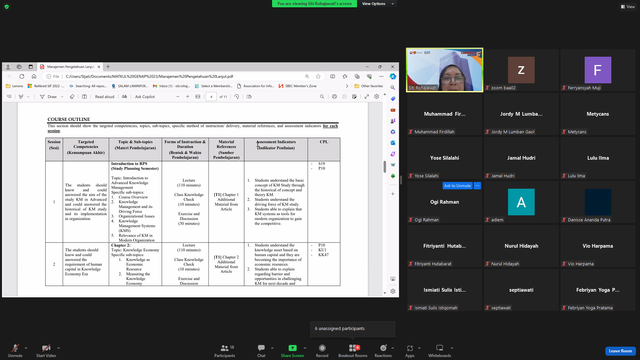Expand Share Screen options arrow
The image size is (640, 360).
click(x=305, y=348)
